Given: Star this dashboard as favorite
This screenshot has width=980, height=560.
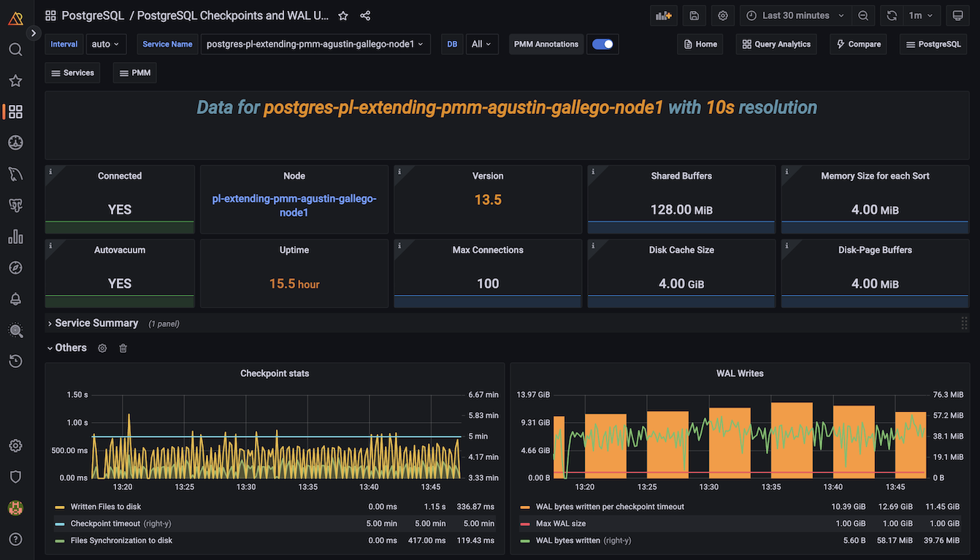Looking at the screenshot, I should (343, 15).
